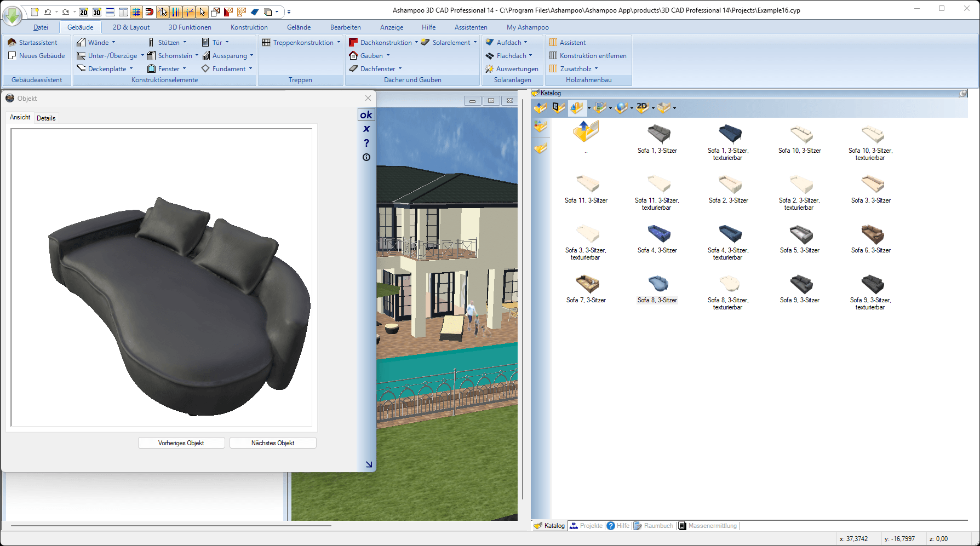Image resolution: width=980 pixels, height=546 pixels.
Task: Select the Sofa 6, 3-Sitzer thumbnail
Action: tap(872, 234)
